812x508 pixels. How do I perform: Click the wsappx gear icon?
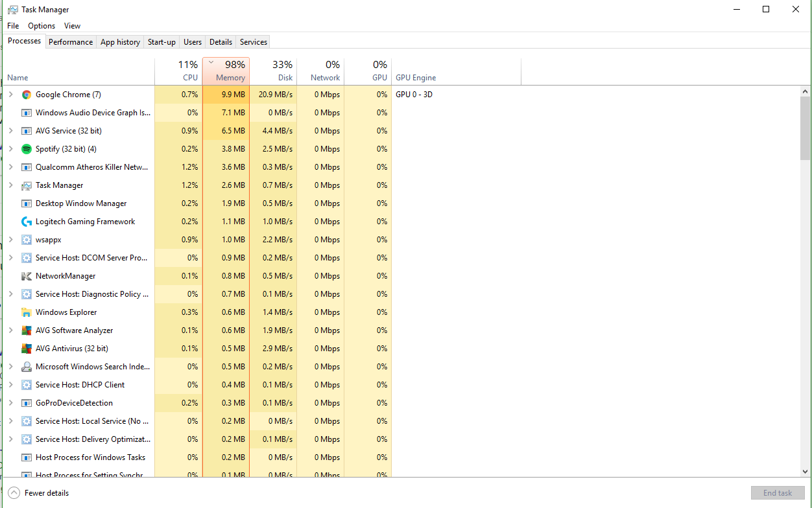click(27, 240)
